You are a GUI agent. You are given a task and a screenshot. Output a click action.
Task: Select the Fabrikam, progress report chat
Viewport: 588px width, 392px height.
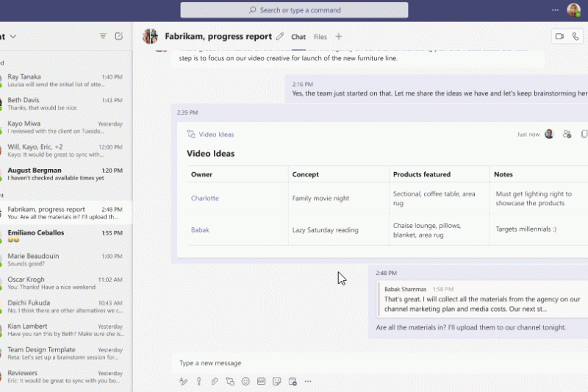click(x=66, y=213)
